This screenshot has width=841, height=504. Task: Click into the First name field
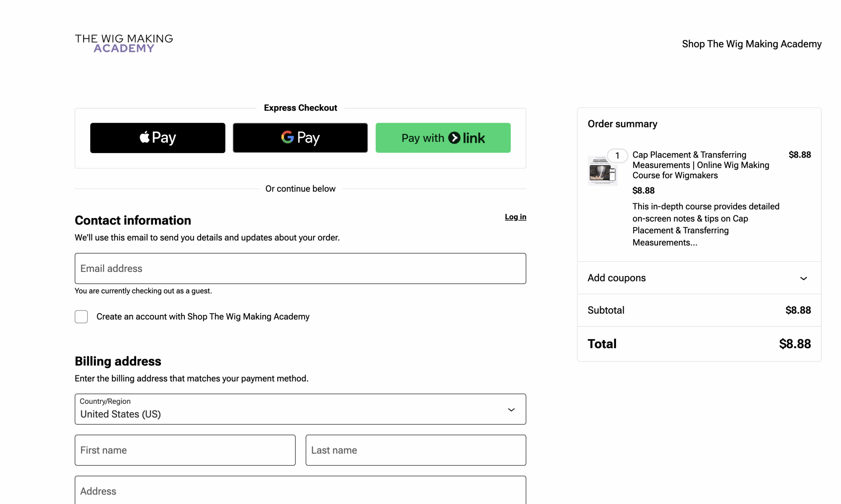[x=185, y=450]
